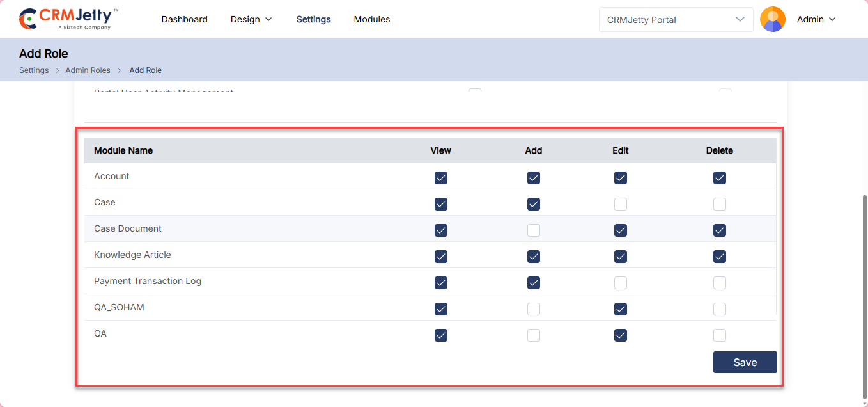Viewport: 868px width, 407px height.
Task: Disable Edit permission for QA module
Action: [x=620, y=335]
